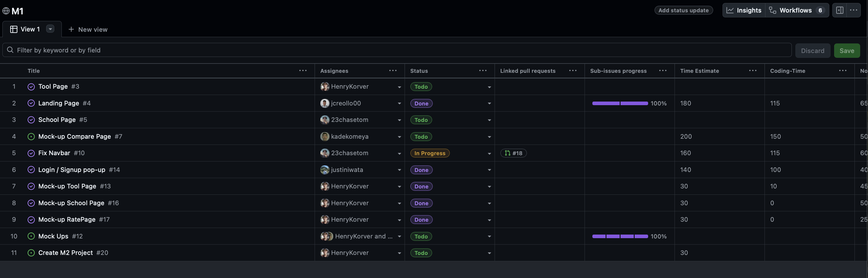Viewport: 868px width, 278px height.
Task: Open assignee dropdown for Landing Page row
Action: point(399,104)
